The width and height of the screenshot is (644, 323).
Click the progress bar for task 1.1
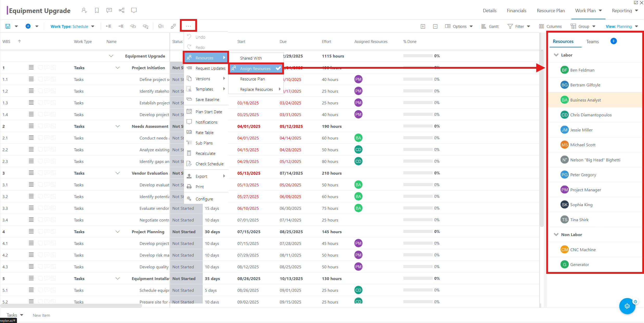418,79
